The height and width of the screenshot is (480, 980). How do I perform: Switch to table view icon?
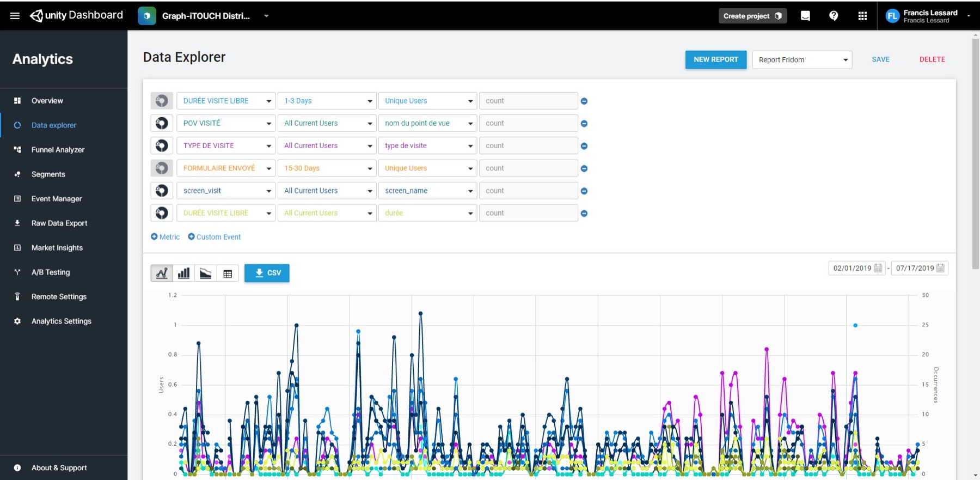[x=228, y=273]
